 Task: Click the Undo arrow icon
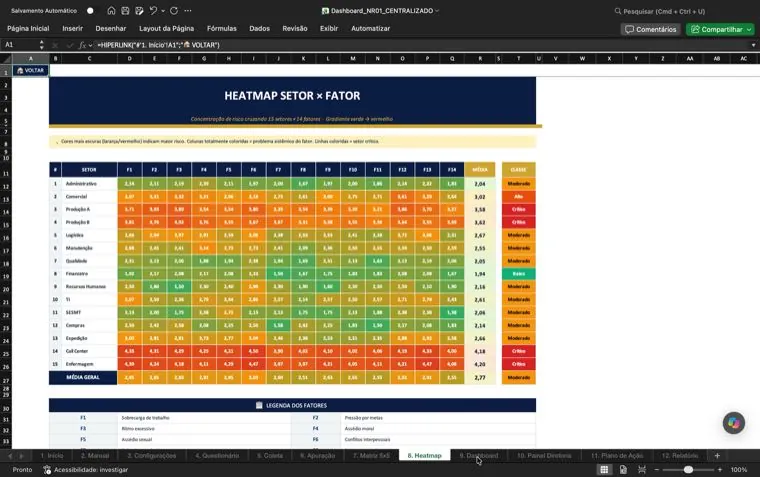[x=153, y=11]
